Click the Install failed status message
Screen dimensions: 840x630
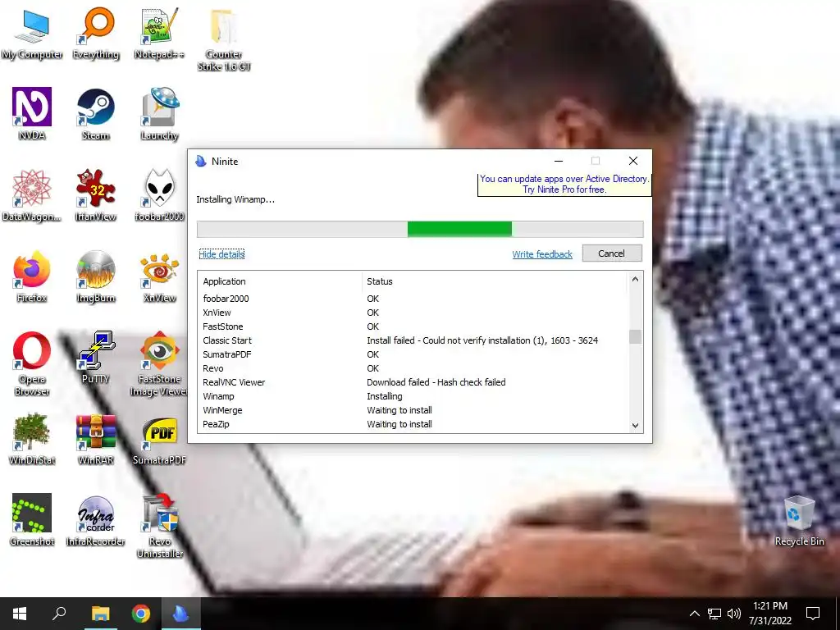pyautogui.click(x=482, y=340)
